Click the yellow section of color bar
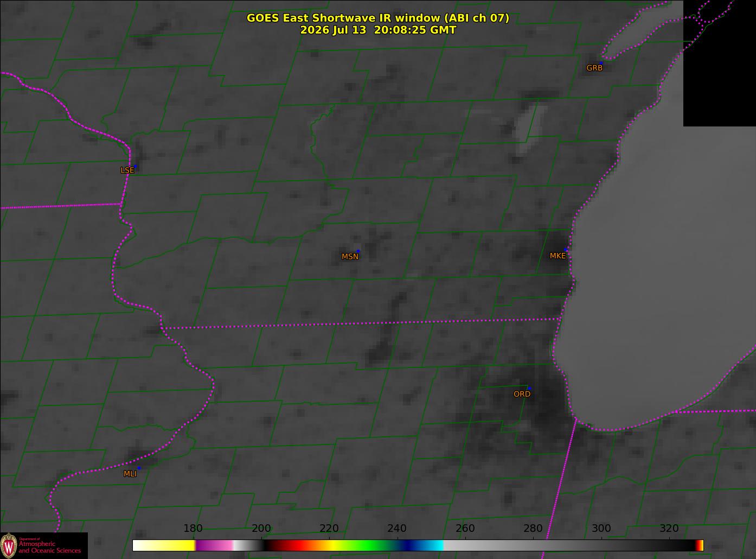The width and height of the screenshot is (756, 559). [x=174, y=545]
